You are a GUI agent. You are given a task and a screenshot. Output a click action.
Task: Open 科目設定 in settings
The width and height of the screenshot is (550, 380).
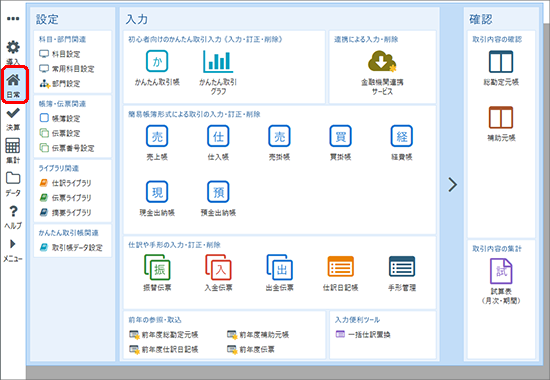tap(60, 54)
